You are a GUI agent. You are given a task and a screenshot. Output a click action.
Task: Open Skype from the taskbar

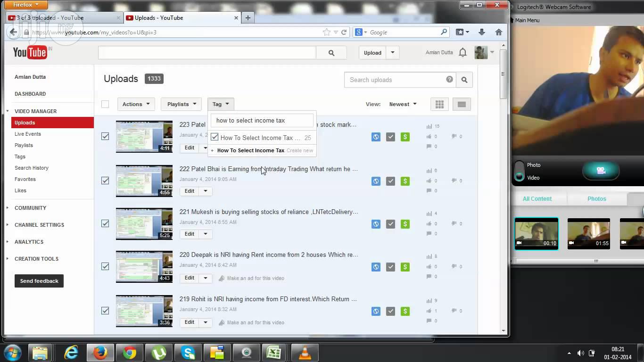click(x=188, y=353)
